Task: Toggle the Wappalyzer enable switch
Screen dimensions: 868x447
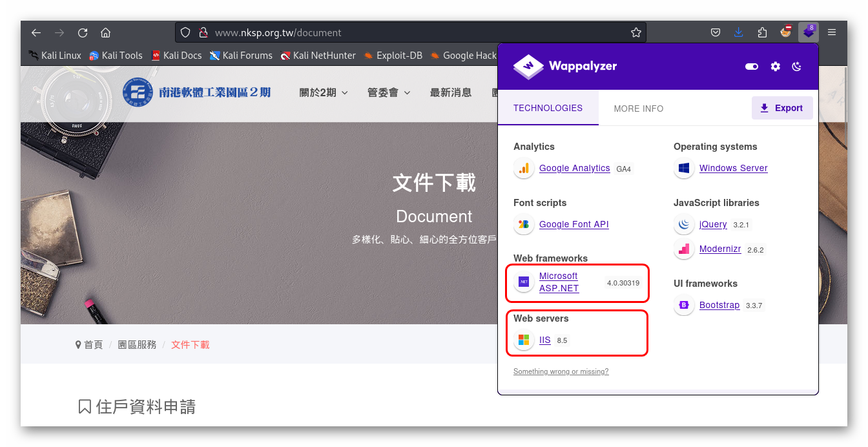Action: coord(752,67)
